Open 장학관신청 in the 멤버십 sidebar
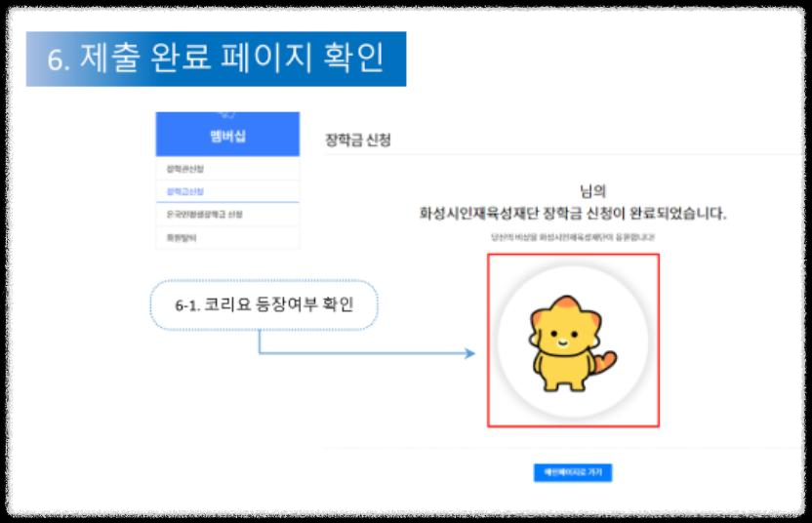812x523 pixels. [x=227, y=169]
